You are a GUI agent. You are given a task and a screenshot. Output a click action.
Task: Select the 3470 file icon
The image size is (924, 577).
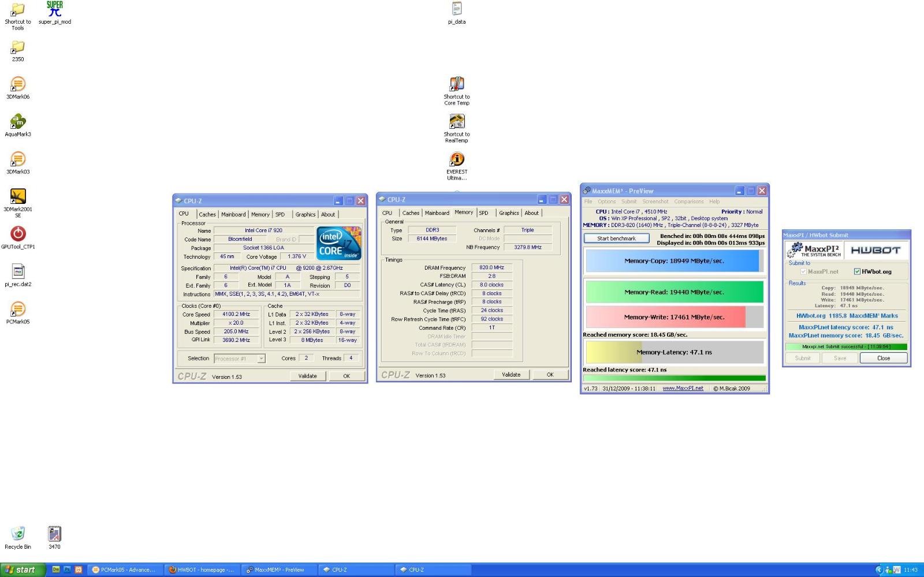point(54,534)
